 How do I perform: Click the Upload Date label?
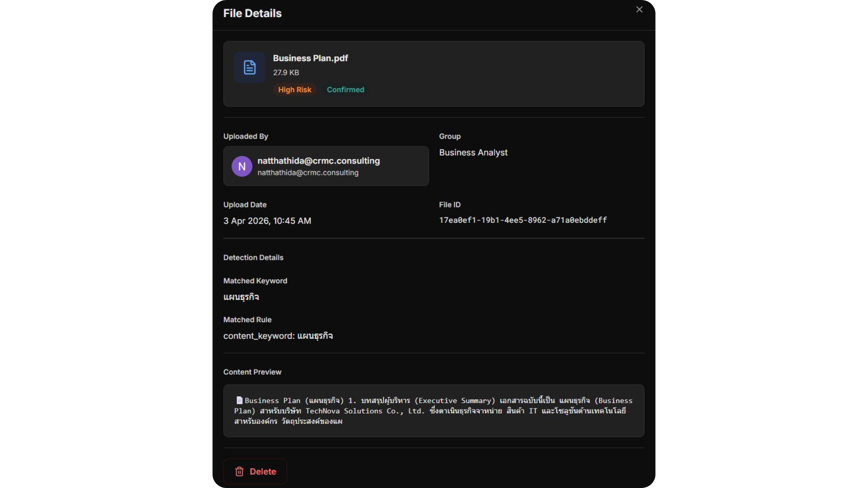(245, 205)
